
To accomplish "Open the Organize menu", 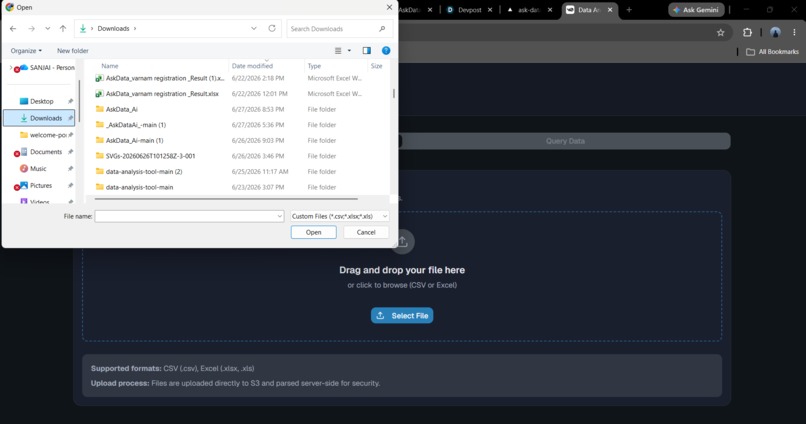I will click(x=26, y=50).
